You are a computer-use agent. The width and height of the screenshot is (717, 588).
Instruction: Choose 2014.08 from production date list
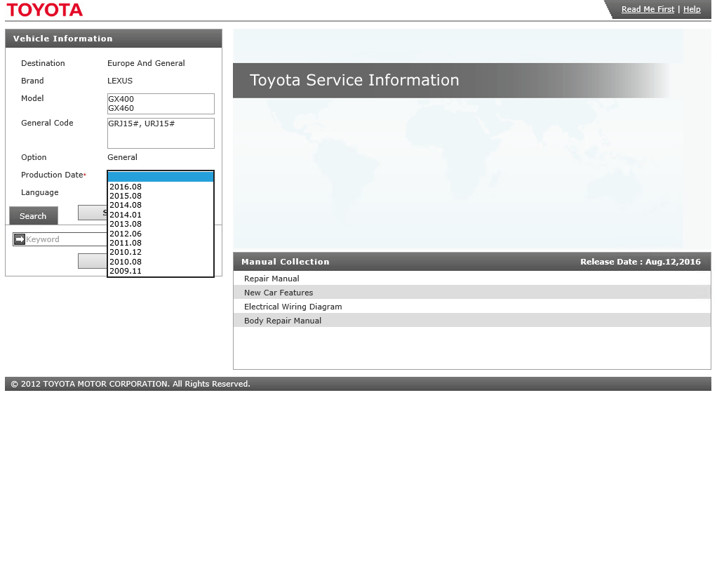pyautogui.click(x=161, y=205)
